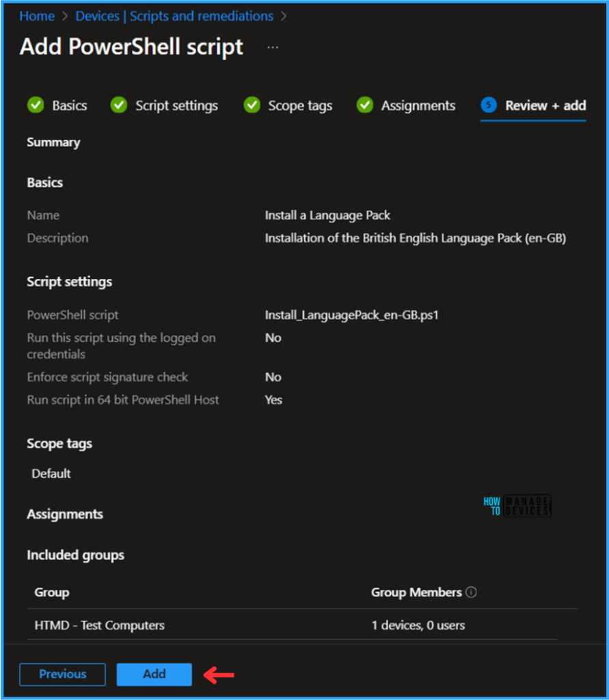Click the green checkmark beside Script settings
Viewport: 609px width, 700px height.
[x=119, y=105]
